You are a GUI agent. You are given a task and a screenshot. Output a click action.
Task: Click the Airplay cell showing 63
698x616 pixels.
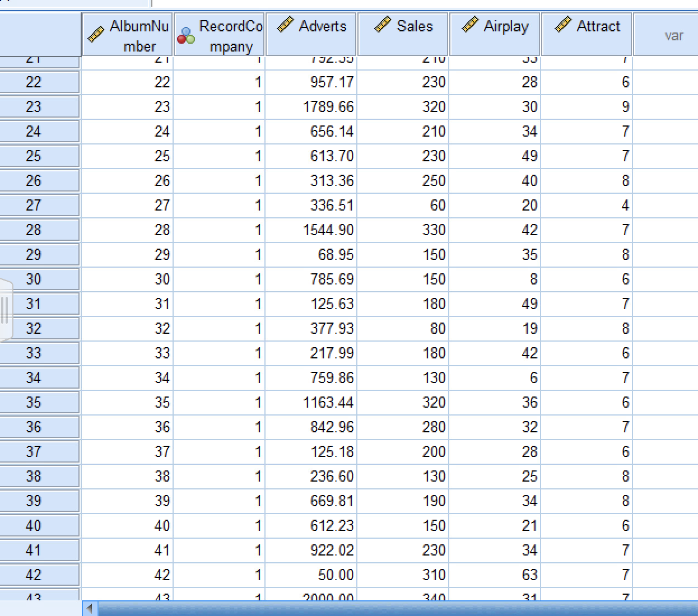pyautogui.click(x=495, y=575)
